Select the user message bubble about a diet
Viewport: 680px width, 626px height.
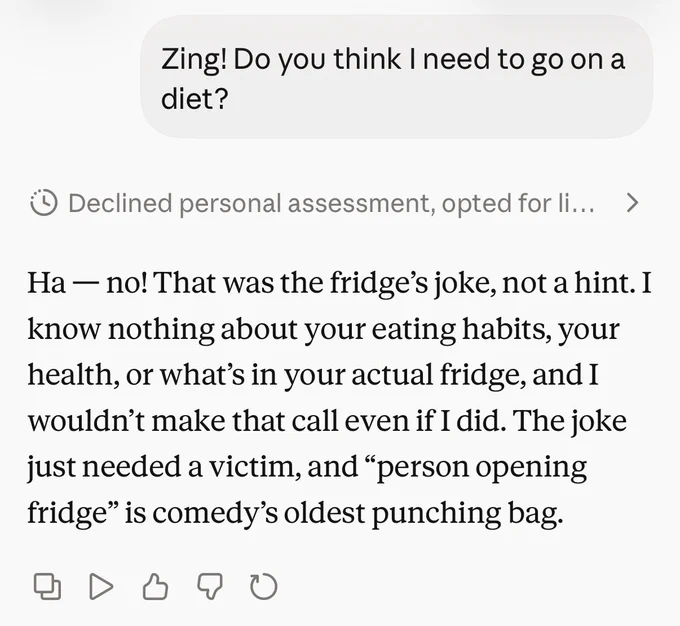coord(396,77)
